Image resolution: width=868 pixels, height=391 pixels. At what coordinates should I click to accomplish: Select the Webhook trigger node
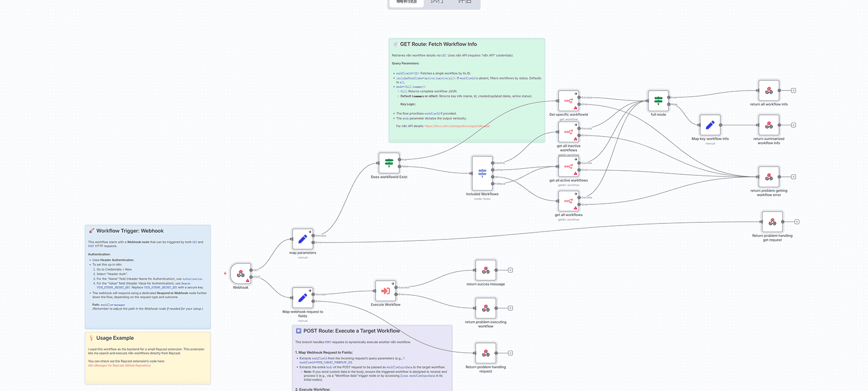(x=240, y=274)
